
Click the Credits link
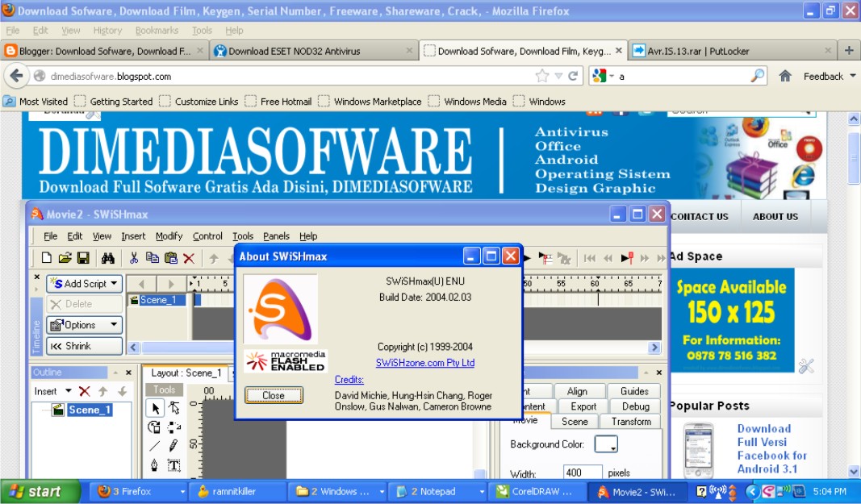click(349, 379)
